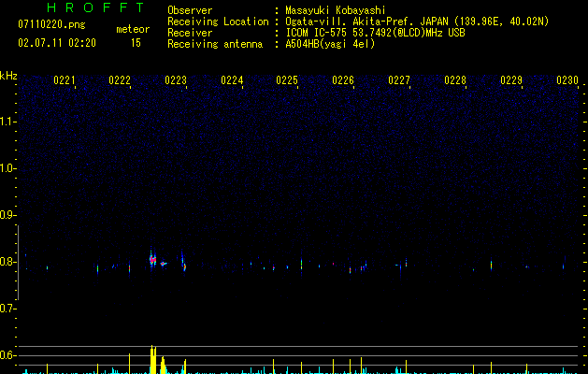Click the 'meteor' label
Screen dimensions: 588x374
tap(133, 29)
